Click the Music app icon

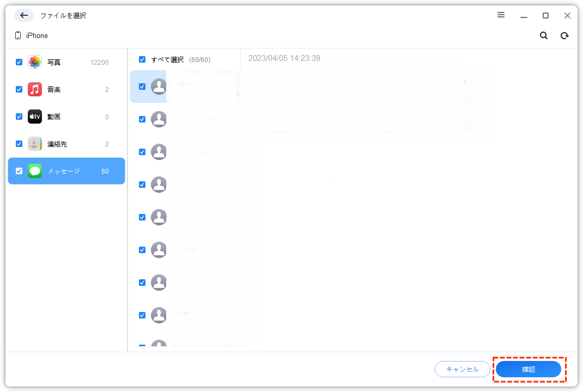35,89
